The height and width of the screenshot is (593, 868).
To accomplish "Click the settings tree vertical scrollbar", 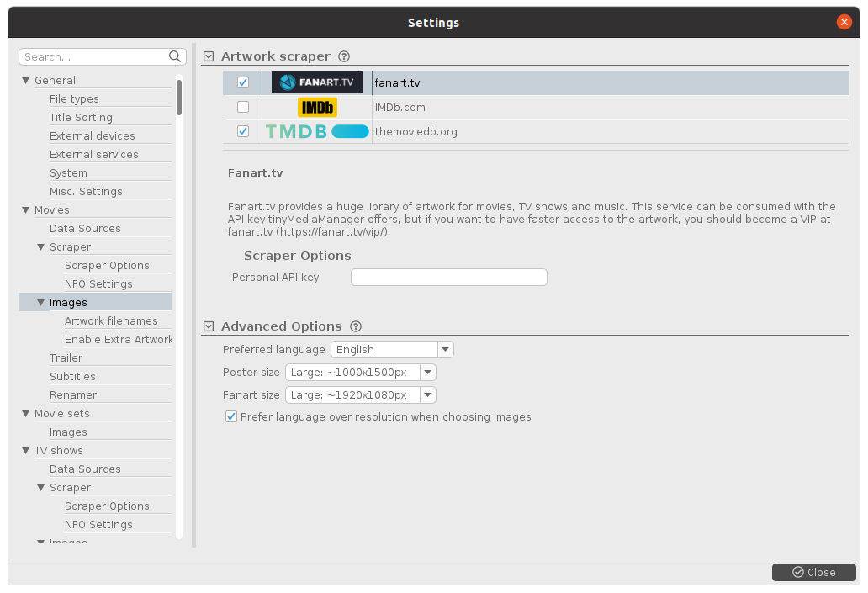I will tap(179, 97).
